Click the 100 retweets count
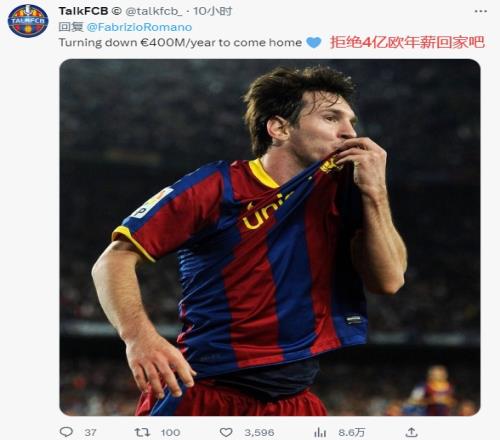500x440 pixels. [170, 433]
